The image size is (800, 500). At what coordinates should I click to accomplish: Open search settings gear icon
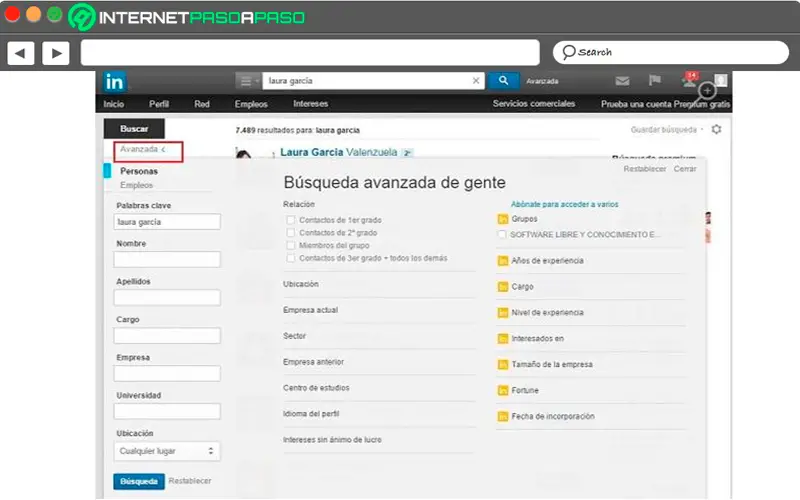(x=716, y=130)
